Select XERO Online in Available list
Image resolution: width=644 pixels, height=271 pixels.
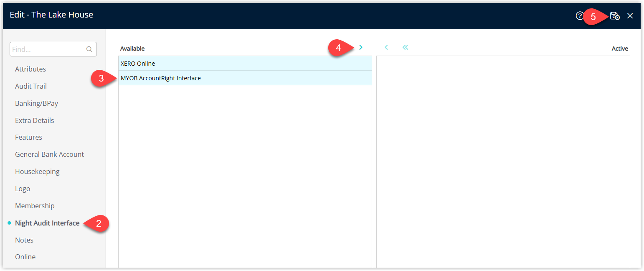tap(245, 64)
